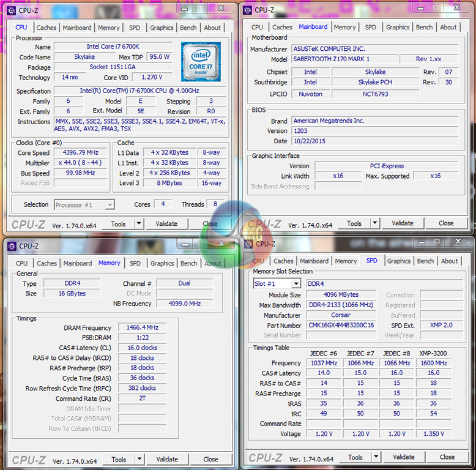Click Close button in the Mainboard window footer
Image resolution: width=476 pixels, height=470 pixels.
coord(446,223)
